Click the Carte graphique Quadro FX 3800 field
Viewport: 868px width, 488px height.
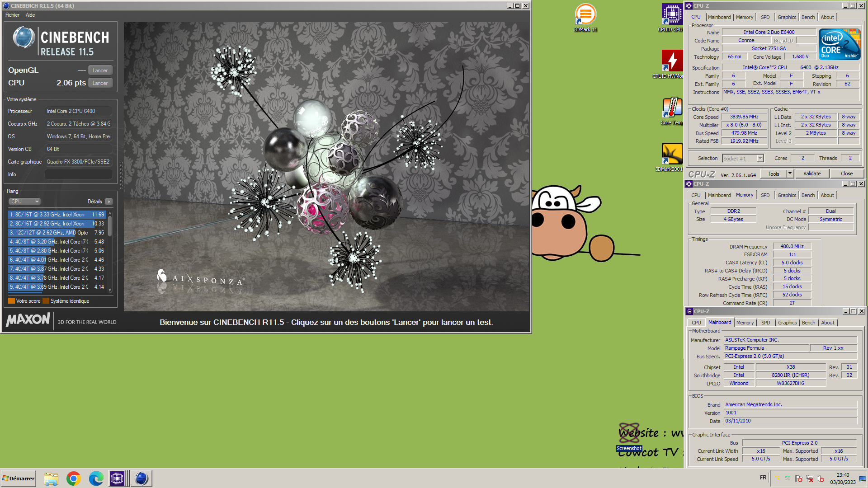[x=78, y=162]
